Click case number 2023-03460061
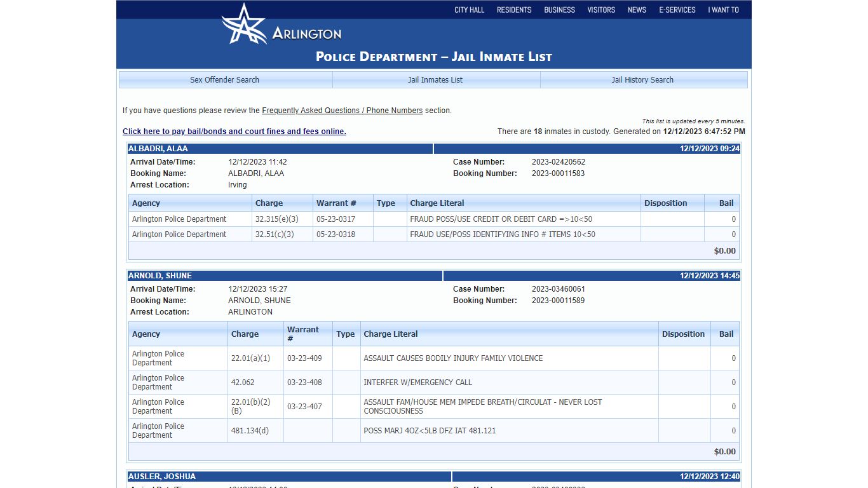 pyautogui.click(x=559, y=289)
